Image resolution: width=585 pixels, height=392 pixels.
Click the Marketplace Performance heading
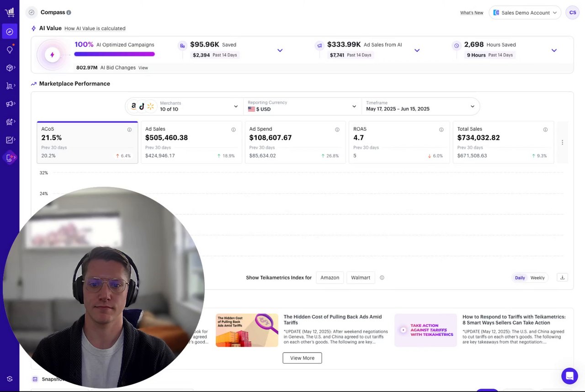(x=74, y=84)
